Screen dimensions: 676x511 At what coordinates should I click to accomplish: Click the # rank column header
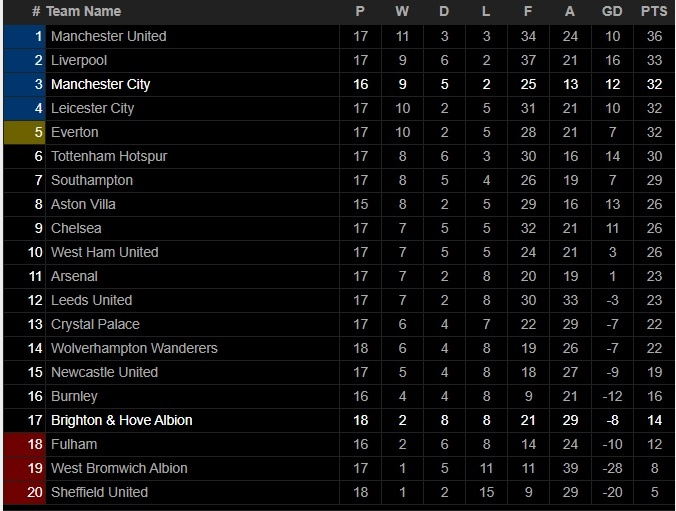36,11
